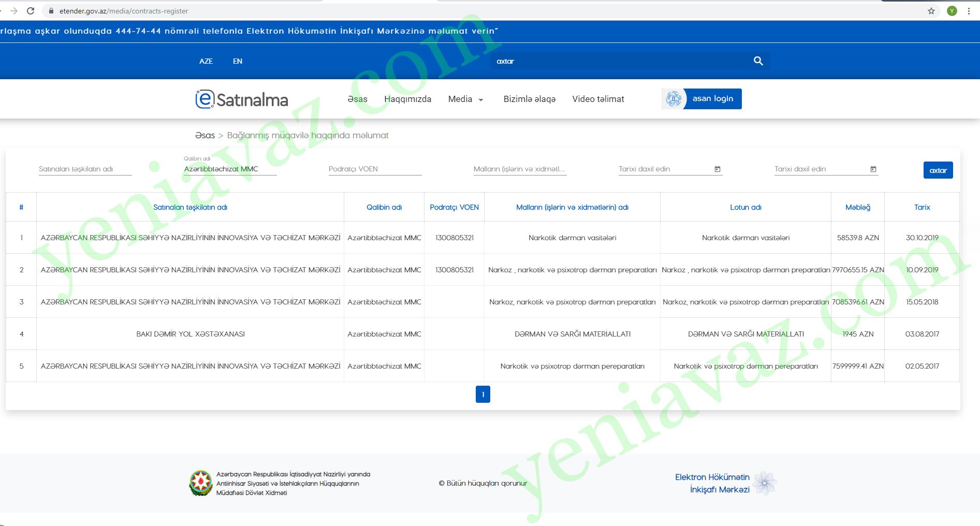
Task: Click the browser forward arrow
Action: coord(14,11)
